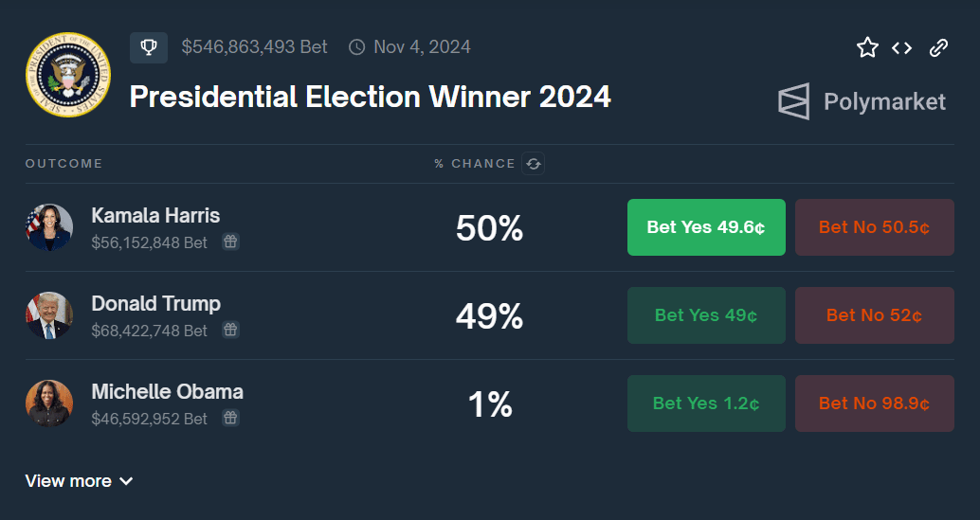Click the Polymarket logo
The height and width of the screenshot is (520, 980).
click(862, 101)
